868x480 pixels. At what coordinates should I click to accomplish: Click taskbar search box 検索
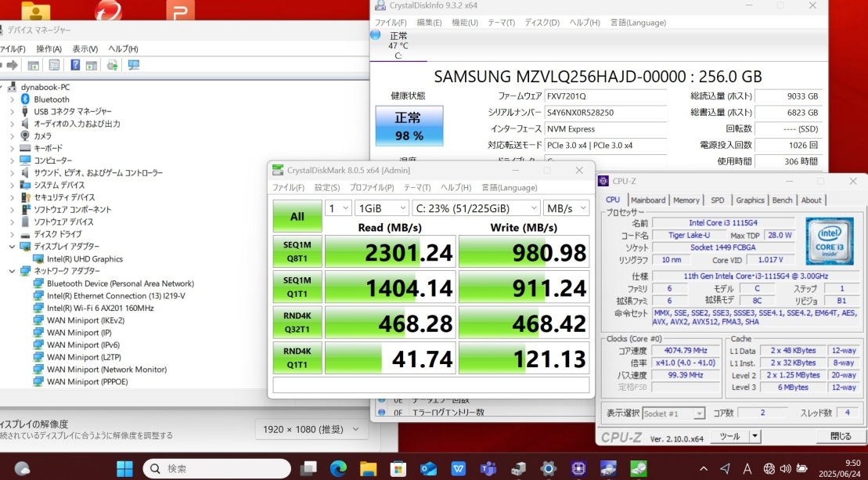click(x=217, y=468)
